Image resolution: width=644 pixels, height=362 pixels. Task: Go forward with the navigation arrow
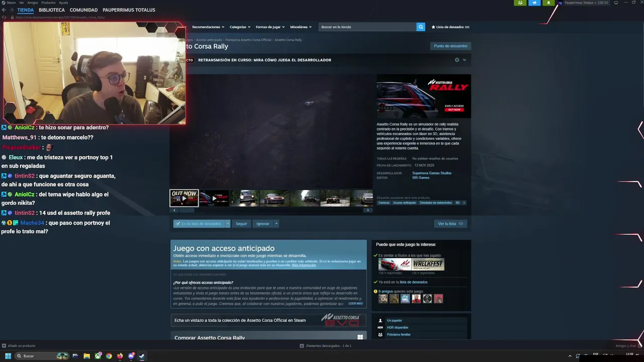click(x=12, y=10)
